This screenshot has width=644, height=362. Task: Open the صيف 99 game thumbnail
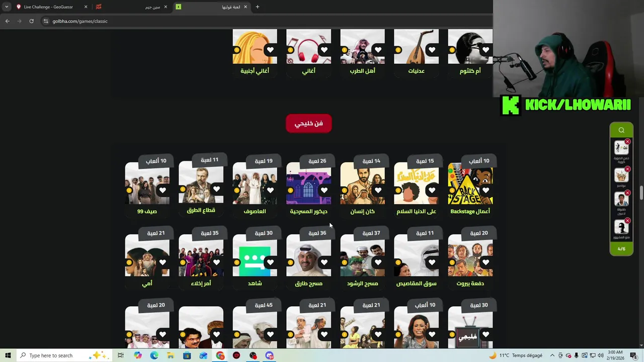(x=147, y=183)
